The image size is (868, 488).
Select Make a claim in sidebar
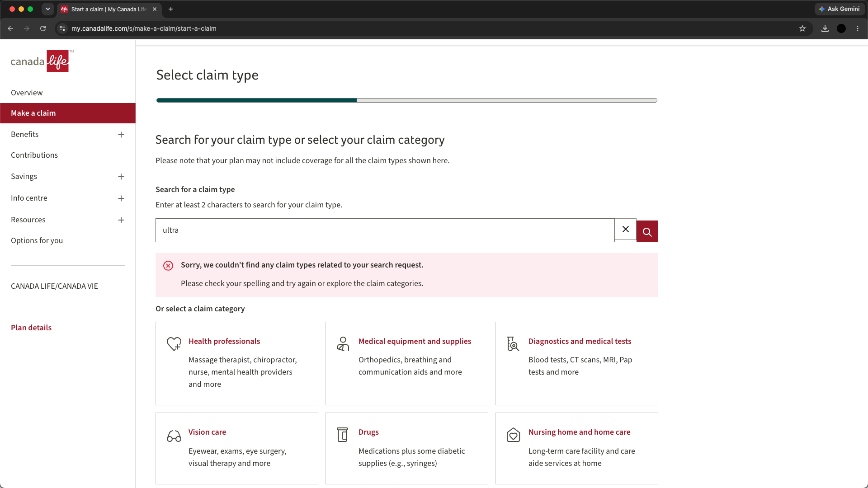pos(68,113)
